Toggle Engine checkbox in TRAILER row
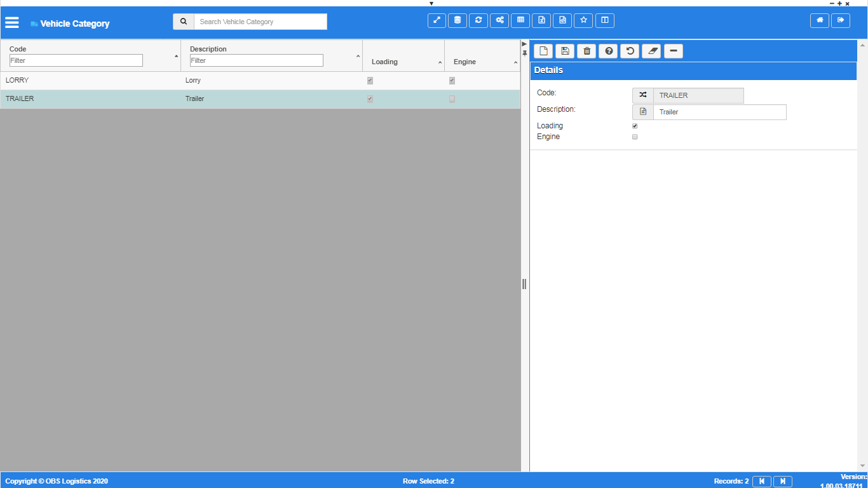This screenshot has height=488, width=868. click(452, 99)
